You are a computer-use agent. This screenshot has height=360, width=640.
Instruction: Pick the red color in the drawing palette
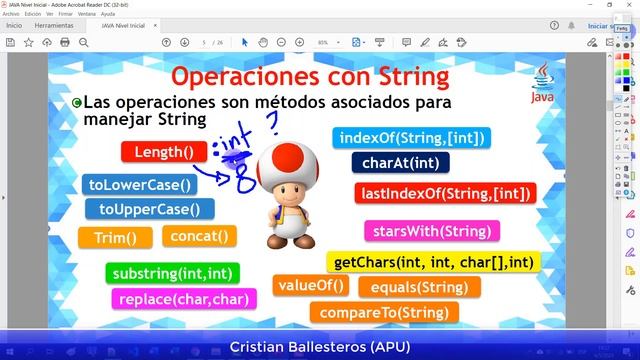pyautogui.click(x=626, y=56)
